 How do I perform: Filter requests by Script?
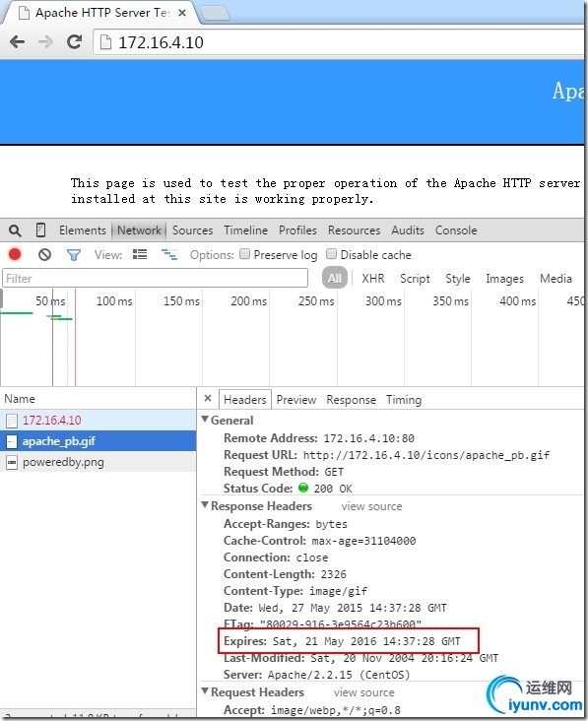[415, 279]
